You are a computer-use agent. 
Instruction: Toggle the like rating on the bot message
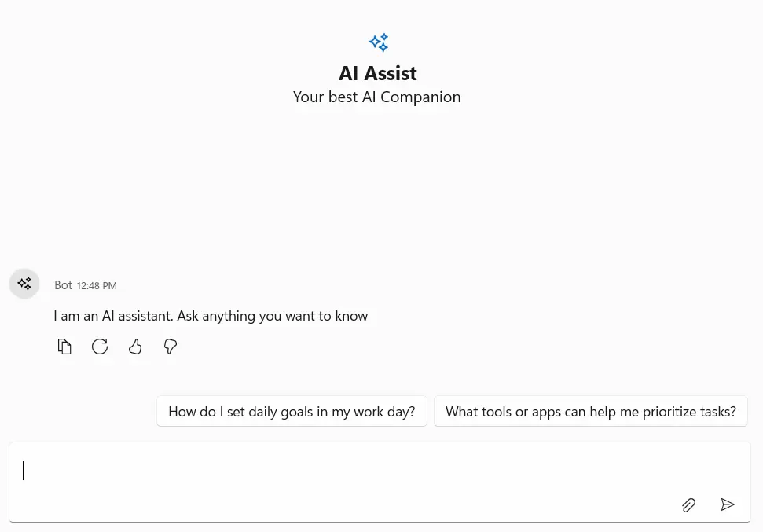(135, 347)
